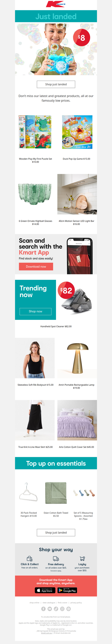Open the find a store link
Viewport: 112px width, 644px height.
click(62, 602)
